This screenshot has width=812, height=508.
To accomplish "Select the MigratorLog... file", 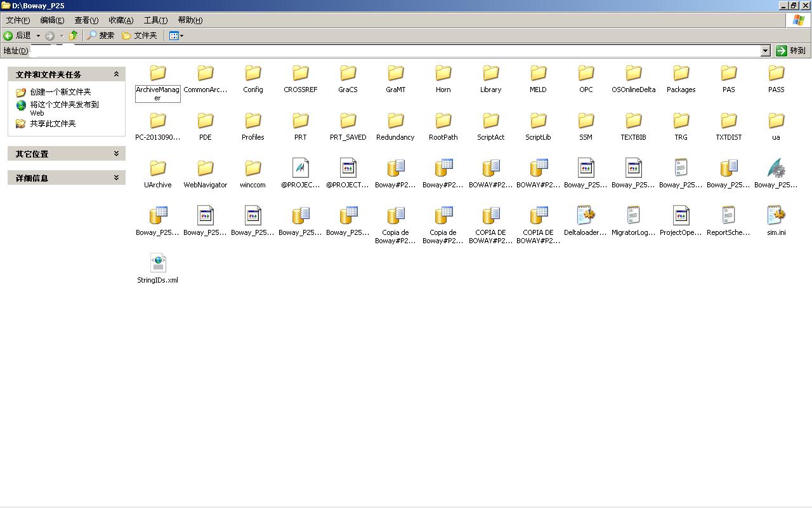I will click(x=634, y=222).
